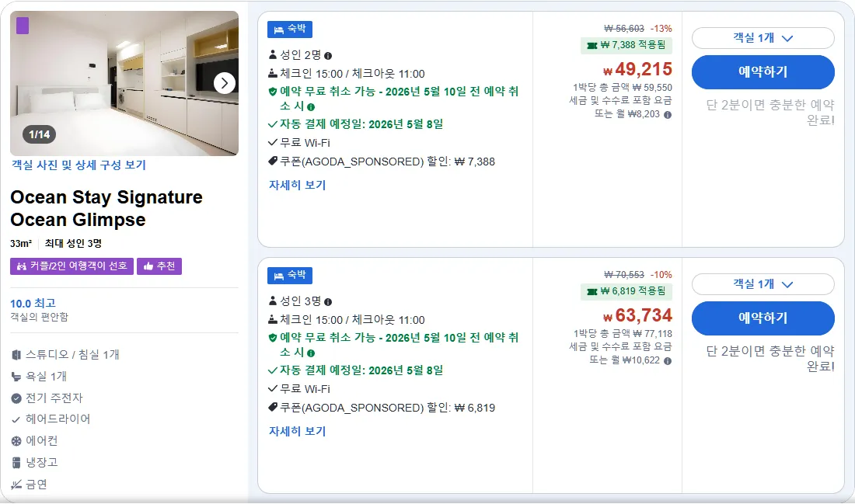The width and height of the screenshot is (855, 504).
Task: Click the ₩7,388 적용됨 coupon badge
Action: [x=626, y=45]
